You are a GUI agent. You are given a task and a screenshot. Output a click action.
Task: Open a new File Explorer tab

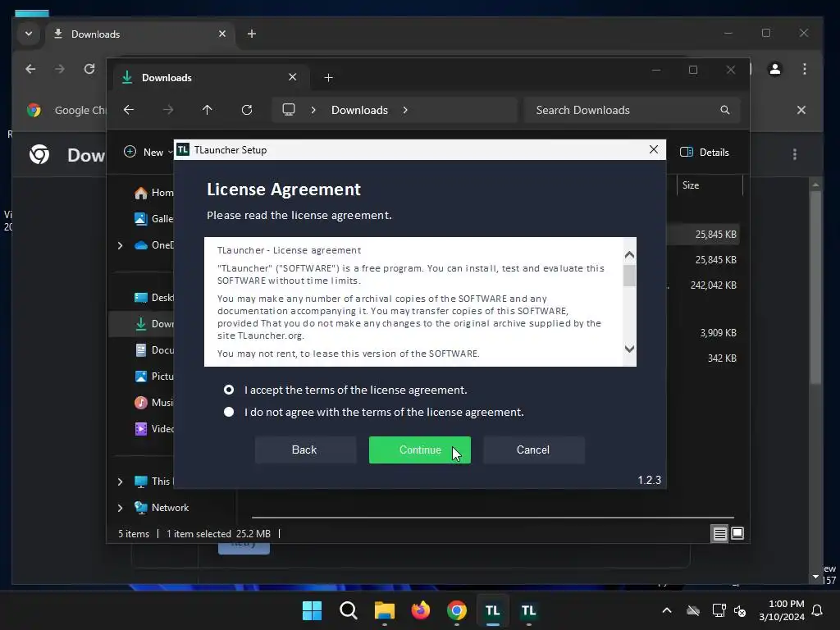(x=328, y=78)
